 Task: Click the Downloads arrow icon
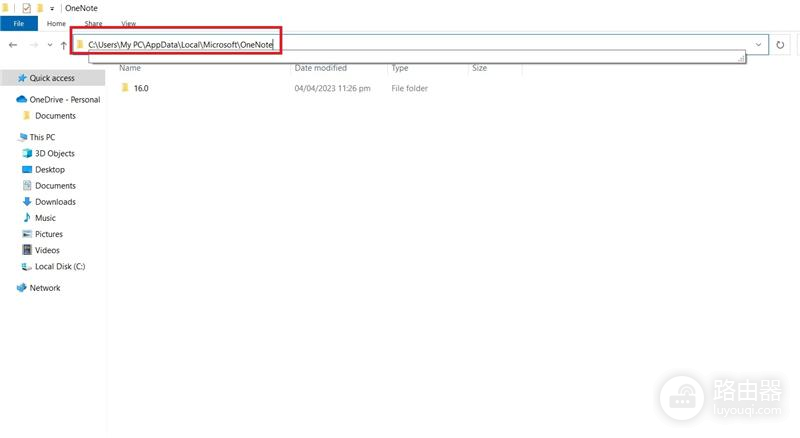(x=27, y=202)
